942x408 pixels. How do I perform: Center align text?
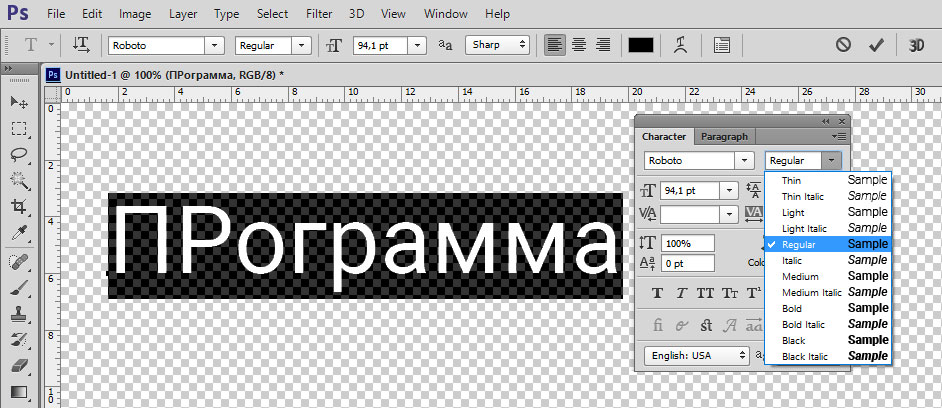[579, 45]
